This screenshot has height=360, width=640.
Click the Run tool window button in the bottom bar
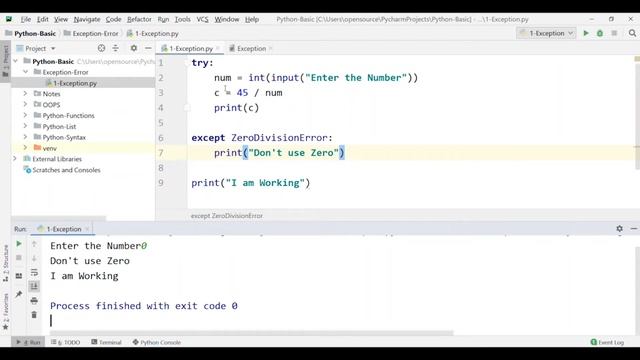(x=29, y=342)
